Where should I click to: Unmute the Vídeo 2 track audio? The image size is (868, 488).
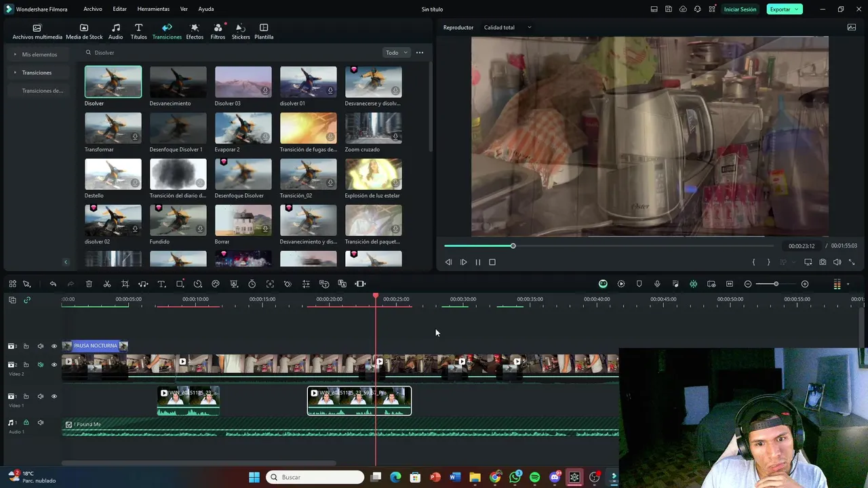tap(40, 365)
